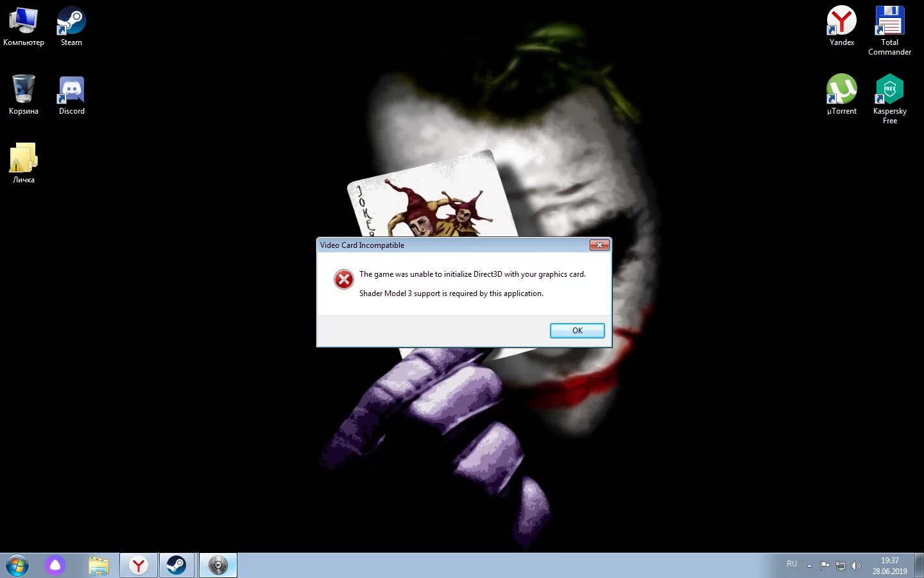Select the Yandex browser desktop shortcut
Viewport: 924px width, 578px height.
click(841, 27)
